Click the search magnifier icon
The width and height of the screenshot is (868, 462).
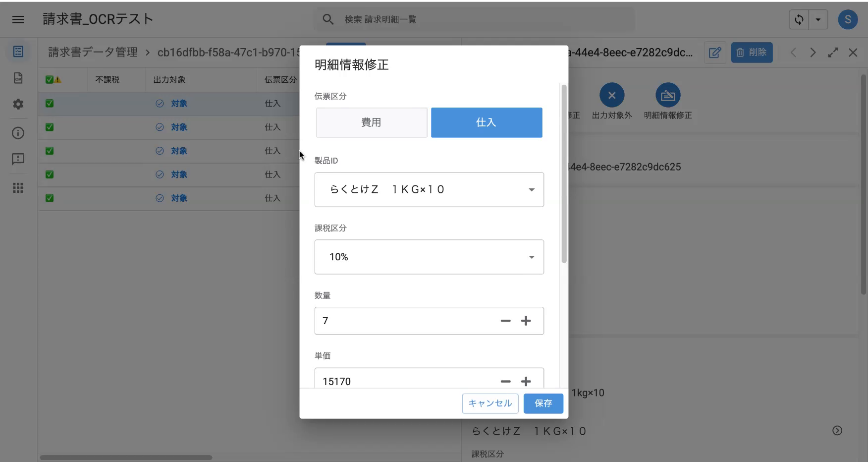pyautogui.click(x=328, y=19)
